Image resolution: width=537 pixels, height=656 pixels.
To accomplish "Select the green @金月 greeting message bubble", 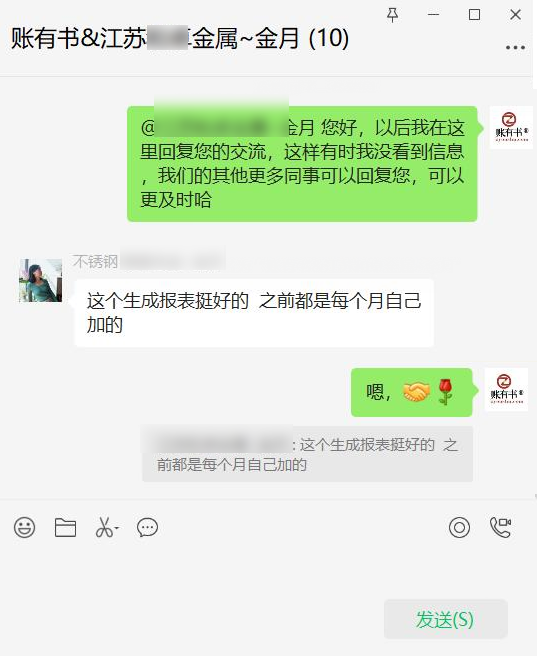I will pos(302,164).
